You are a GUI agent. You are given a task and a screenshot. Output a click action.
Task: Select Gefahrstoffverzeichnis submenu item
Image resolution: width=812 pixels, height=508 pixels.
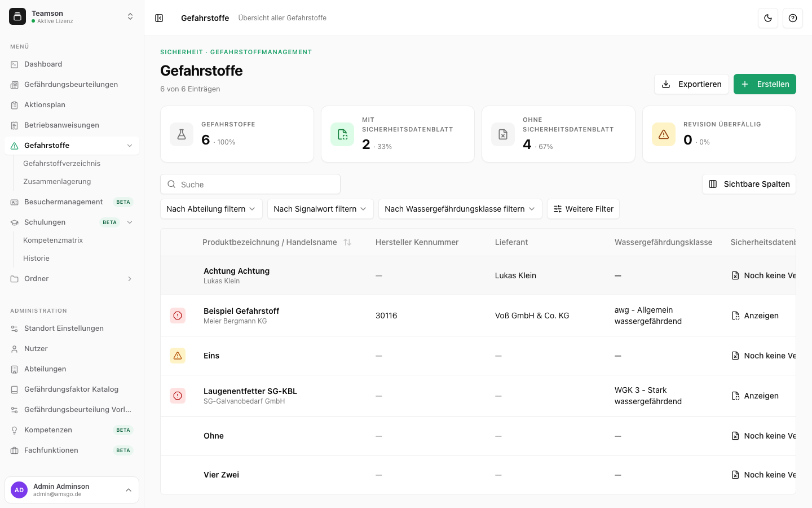coord(62,164)
